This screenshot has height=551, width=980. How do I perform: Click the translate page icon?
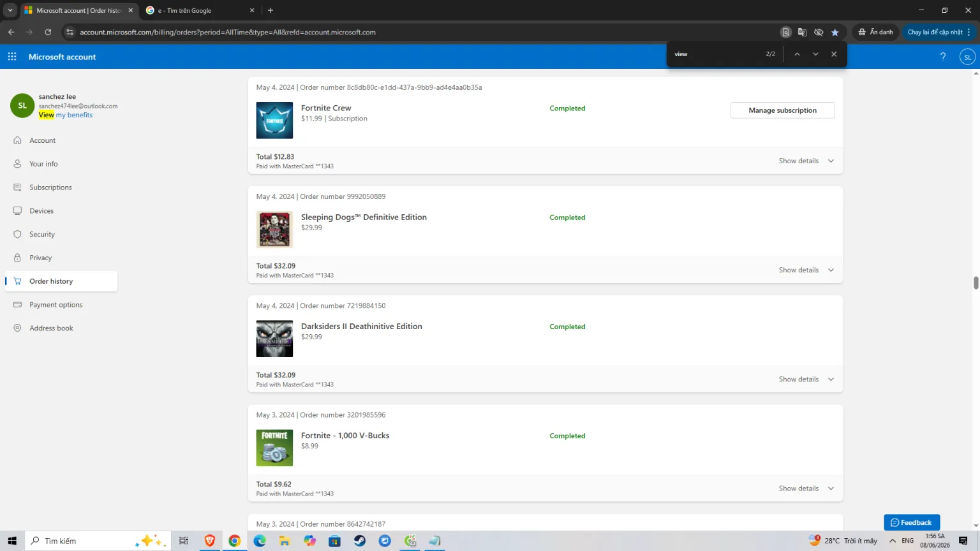pyautogui.click(x=802, y=32)
